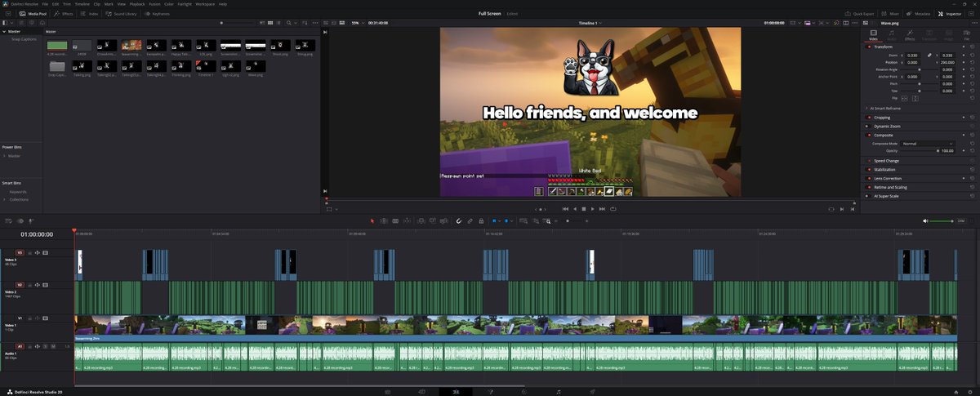Toggle the timeline position lock icon

tap(481, 220)
